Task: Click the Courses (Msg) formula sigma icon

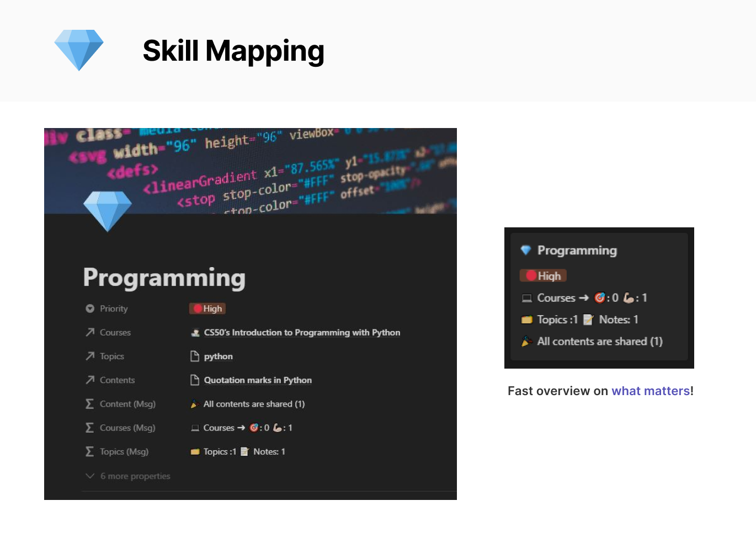Action: point(90,428)
